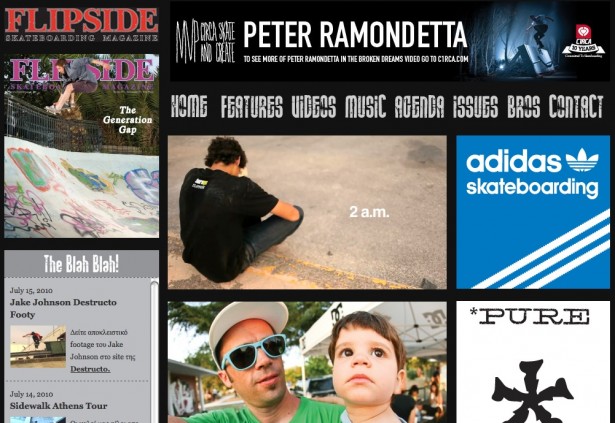Click the Flipside Skateboarding Magazine logo
The image size is (615, 423).
click(82, 25)
